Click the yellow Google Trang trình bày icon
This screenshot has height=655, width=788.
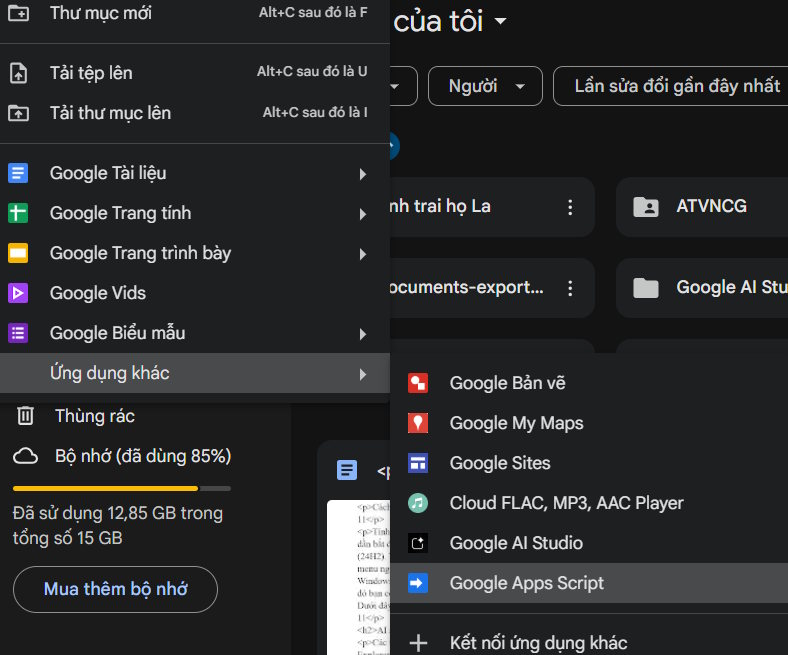[18, 253]
